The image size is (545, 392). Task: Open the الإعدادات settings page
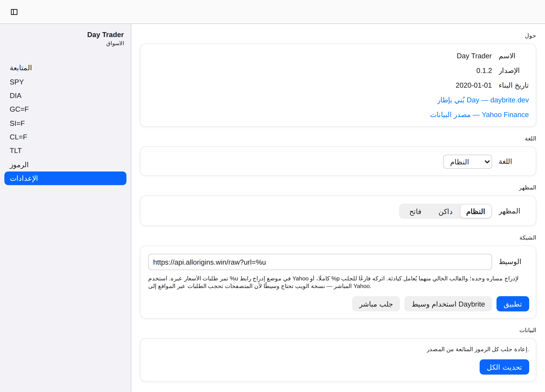(65, 178)
